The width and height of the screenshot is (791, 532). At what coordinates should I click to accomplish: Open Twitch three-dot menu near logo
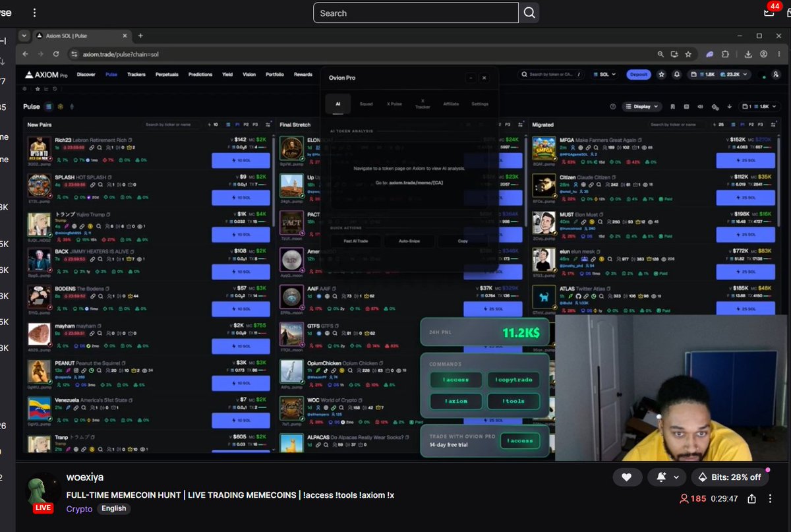pyautogui.click(x=34, y=13)
